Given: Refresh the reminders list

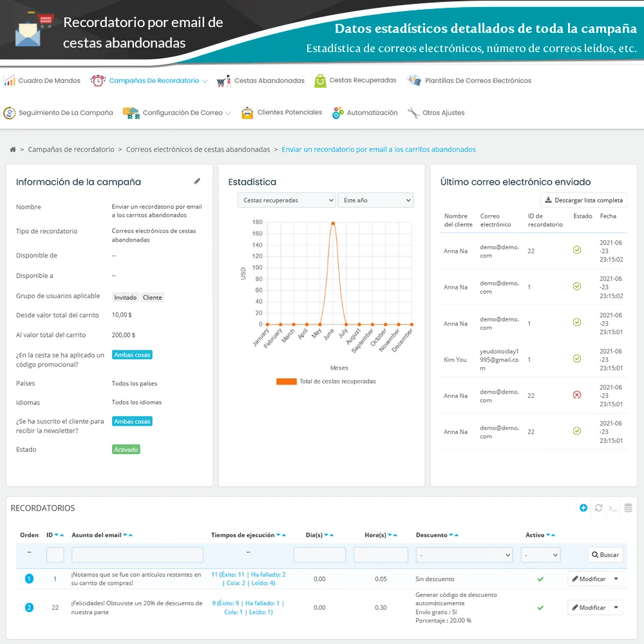Looking at the screenshot, I should [x=598, y=508].
